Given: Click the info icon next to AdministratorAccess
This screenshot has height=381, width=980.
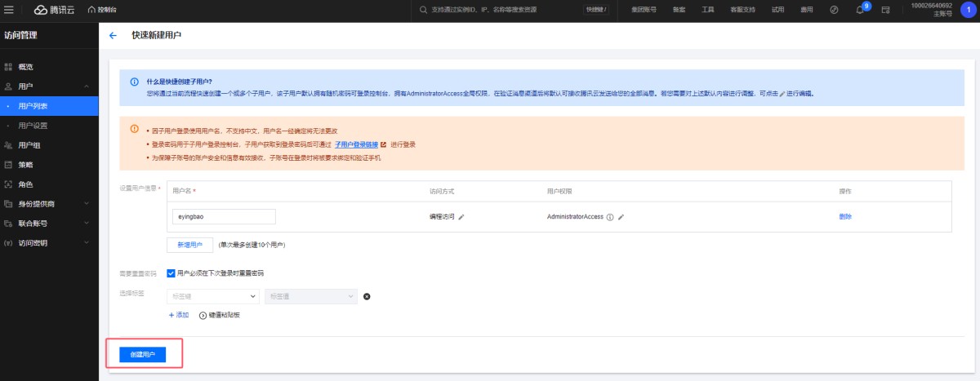Looking at the screenshot, I should [x=610, y=217].
